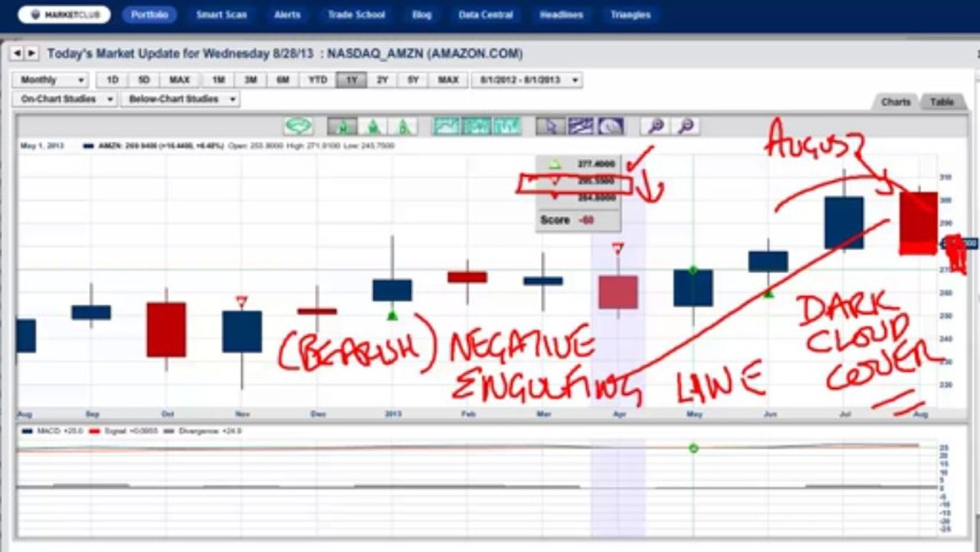The width and height of the screenshot is (980, 552).
Task: Toggle the daily Trade Triangle icon
Action: point(402,127)
